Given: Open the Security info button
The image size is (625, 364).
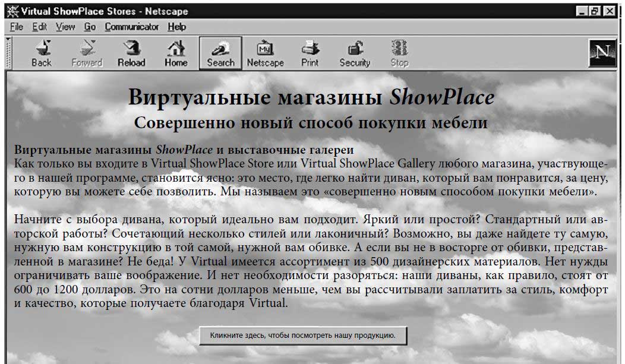Looking at the screenshot, I should click(355, 53).
